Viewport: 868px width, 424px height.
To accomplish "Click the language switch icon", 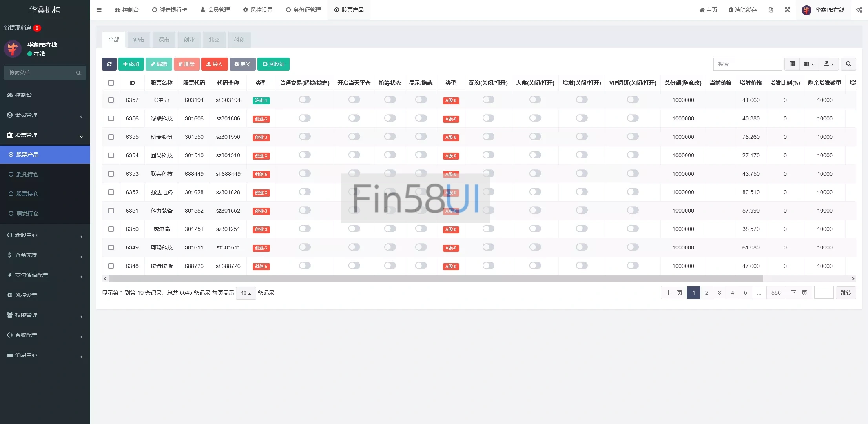I will coord(771,10).
